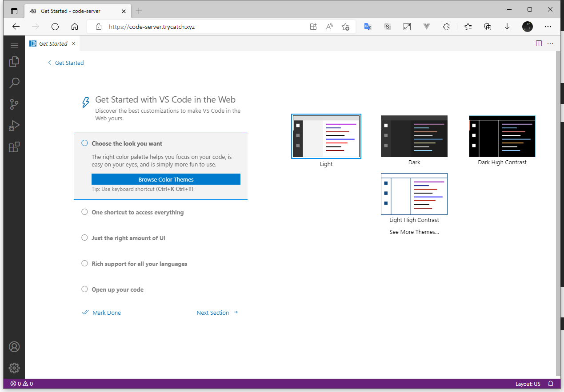The height and width of the screenshot is (392, 564).
Task: Close the Get Started editor tab
Action: tap(73, 44)
